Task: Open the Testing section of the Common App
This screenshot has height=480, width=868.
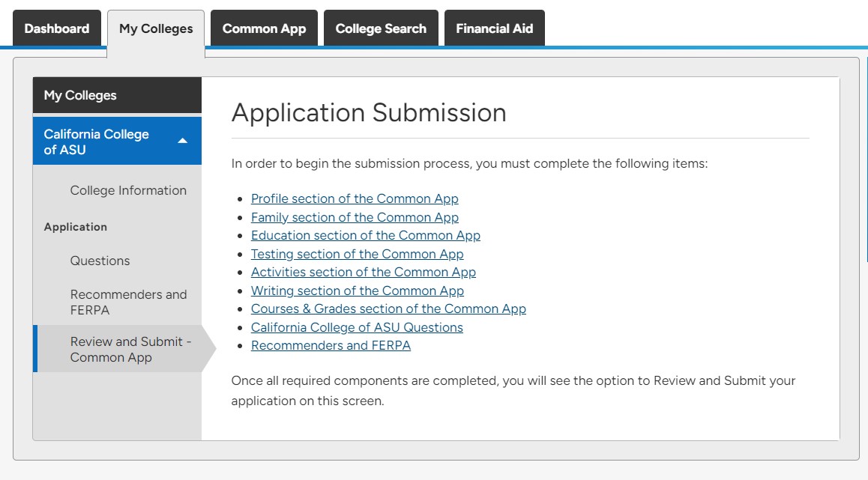Action: (357, 254)
